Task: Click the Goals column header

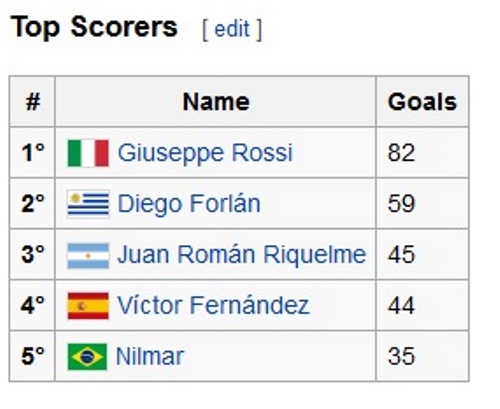Action: point(422,102)
